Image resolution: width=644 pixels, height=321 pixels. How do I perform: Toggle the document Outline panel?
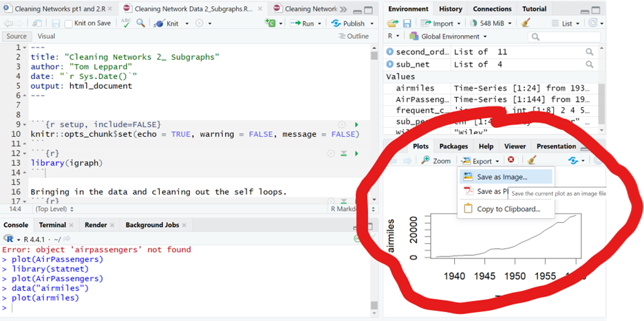353,36
